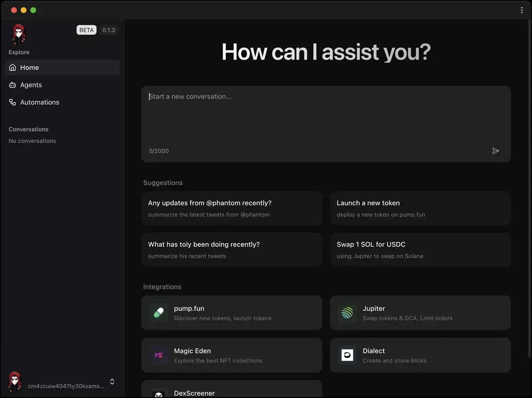Click the app logo avatar above Explore
This screenshot has height=398, width=532.
pyautogui.click(x=18, y=34)
